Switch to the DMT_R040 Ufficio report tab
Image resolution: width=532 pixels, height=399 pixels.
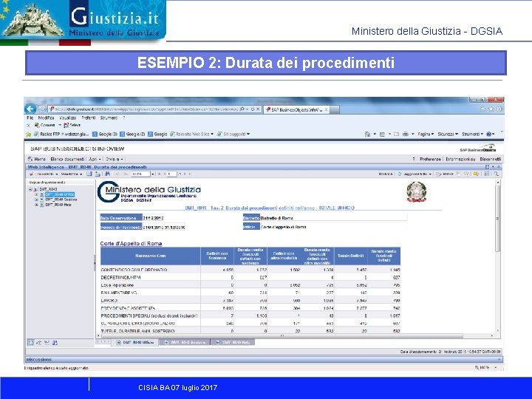[x=136, y=343]
